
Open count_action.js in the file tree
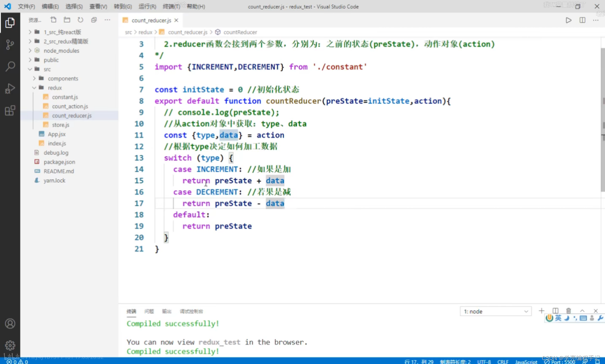[69, 106]
